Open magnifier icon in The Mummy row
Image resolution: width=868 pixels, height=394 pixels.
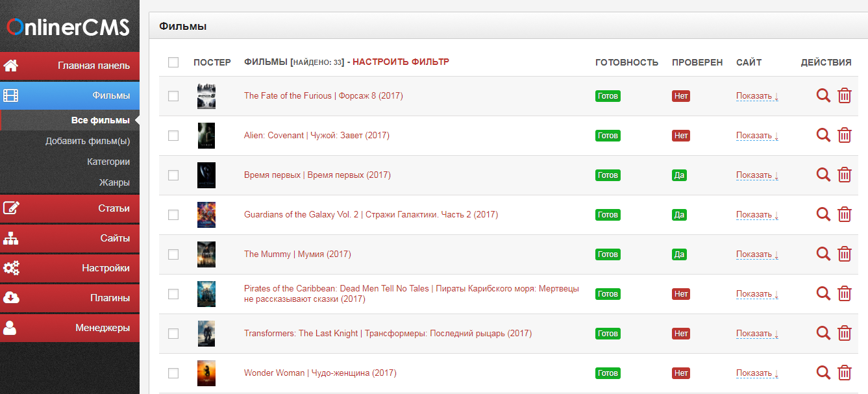823,254
